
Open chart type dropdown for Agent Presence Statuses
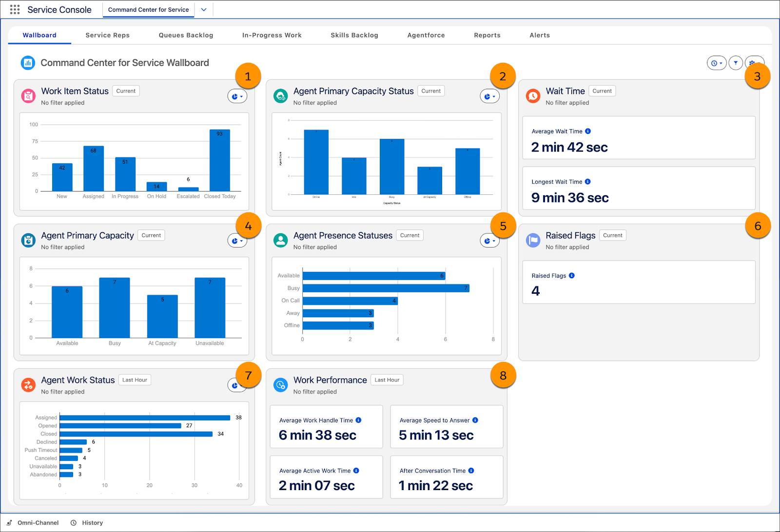click(x=489, y=240)
